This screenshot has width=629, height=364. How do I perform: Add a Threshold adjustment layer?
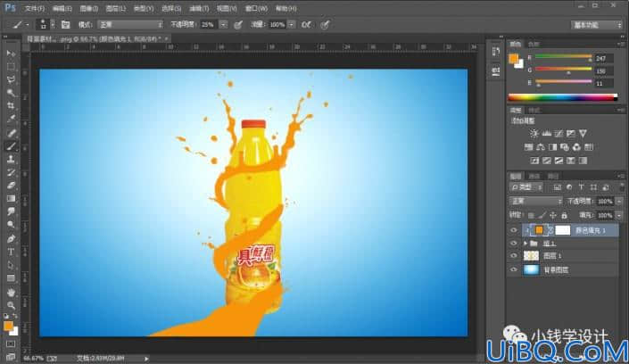[x=559, y=161]
